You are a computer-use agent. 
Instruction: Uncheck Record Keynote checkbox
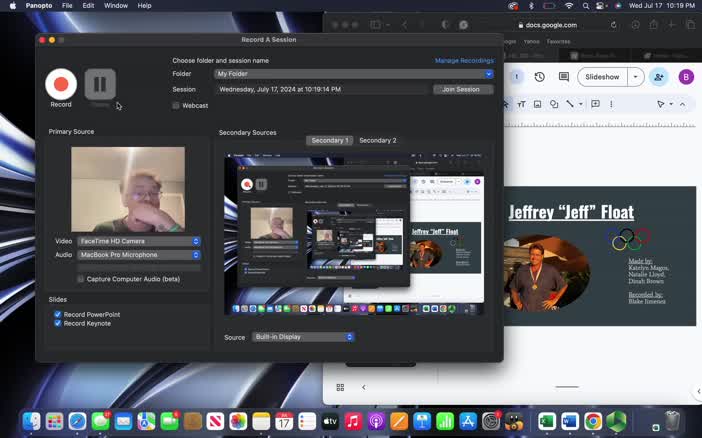[x=58, y=323]
